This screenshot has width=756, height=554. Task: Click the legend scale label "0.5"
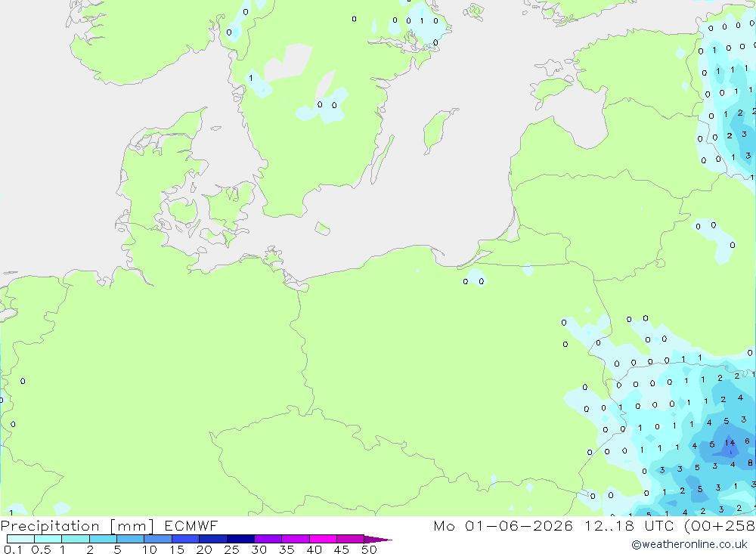coord(41,549)
